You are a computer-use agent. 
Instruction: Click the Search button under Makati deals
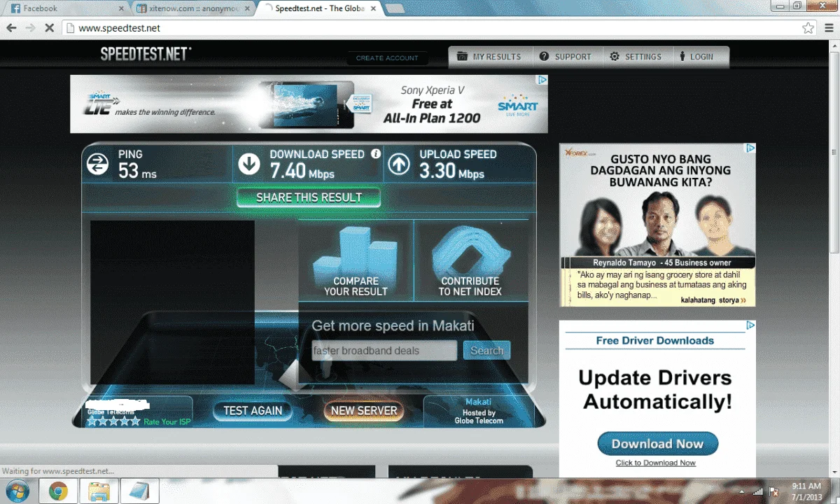tap(486, 351)
